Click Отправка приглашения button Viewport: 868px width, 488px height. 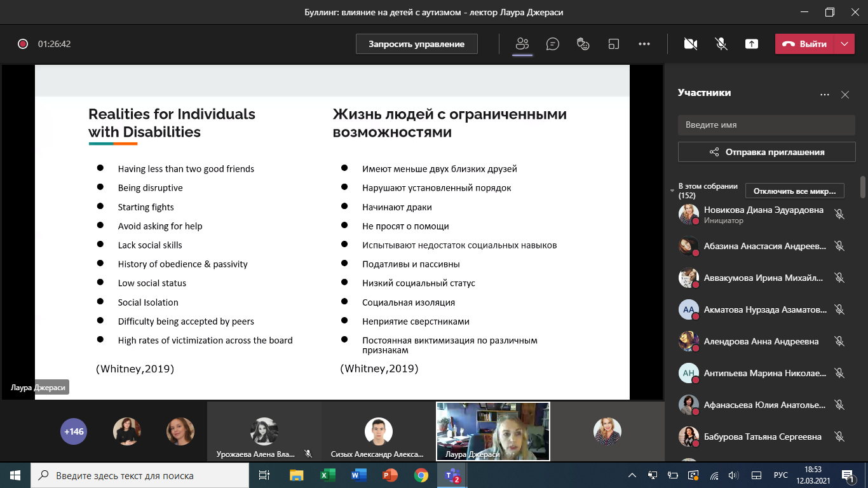(766, 152)
